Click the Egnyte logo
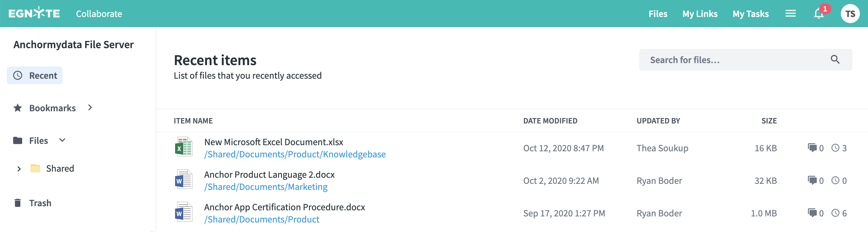Viewport: 868px width, 232px height. click(x=34, y=13)
